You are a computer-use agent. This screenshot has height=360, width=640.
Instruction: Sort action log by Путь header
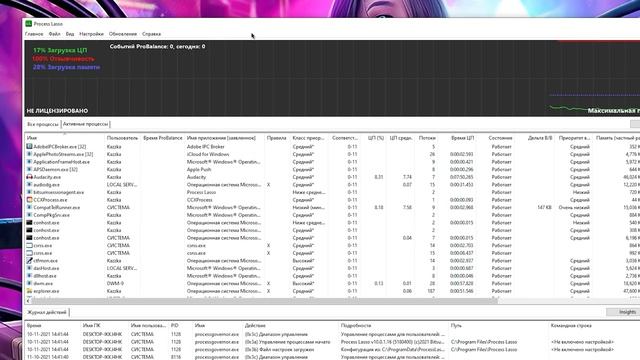456,326
